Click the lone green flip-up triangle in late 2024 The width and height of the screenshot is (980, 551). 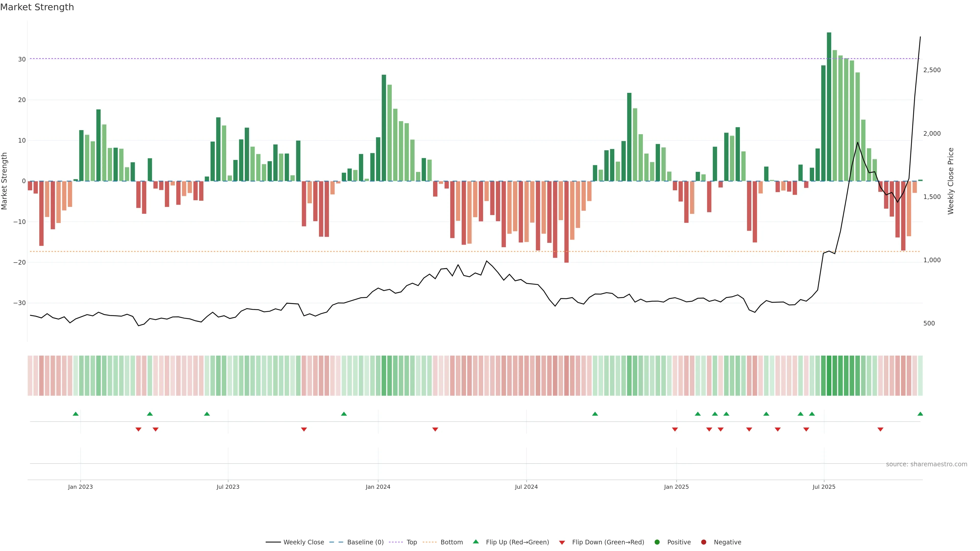click(595, 414)
